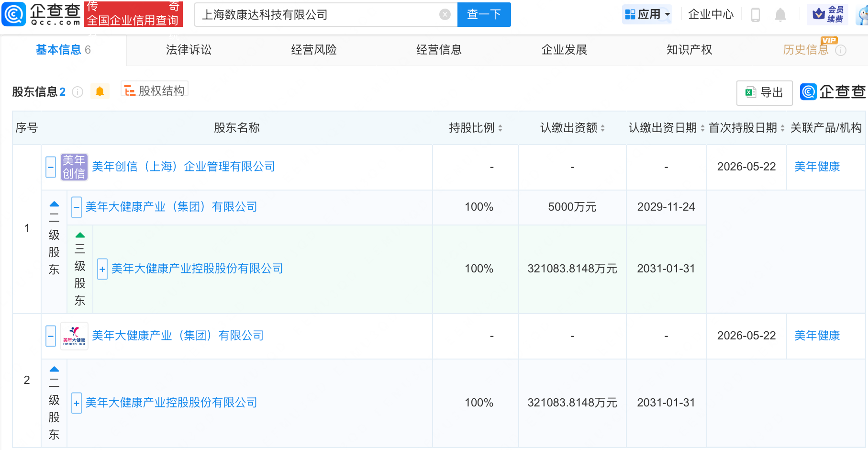Collapse row 2 美年大健康产业 shareholder

tap(51, 336)
